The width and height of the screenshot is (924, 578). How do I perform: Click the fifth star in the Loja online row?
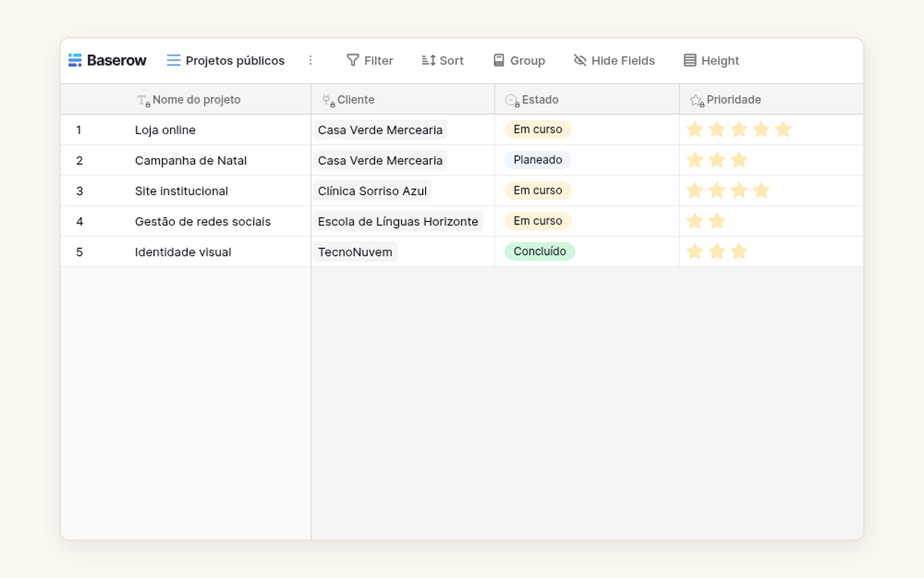click(x=783, y=129)
